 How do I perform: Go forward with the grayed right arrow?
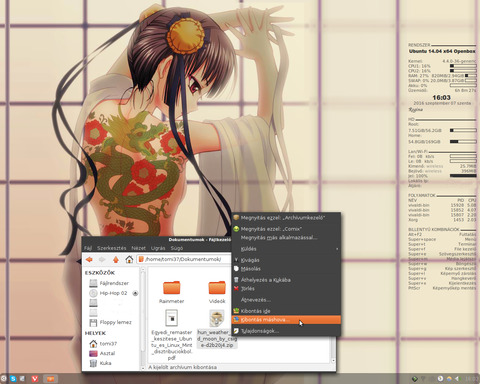(102, 259)
